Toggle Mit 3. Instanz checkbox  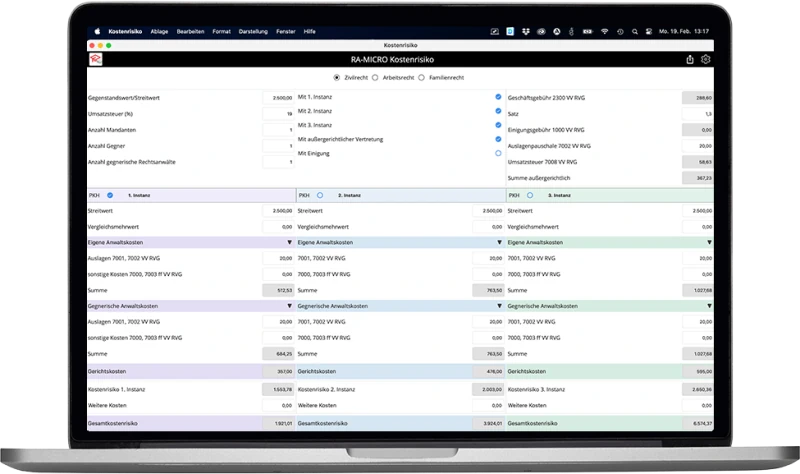pos(498,125)
